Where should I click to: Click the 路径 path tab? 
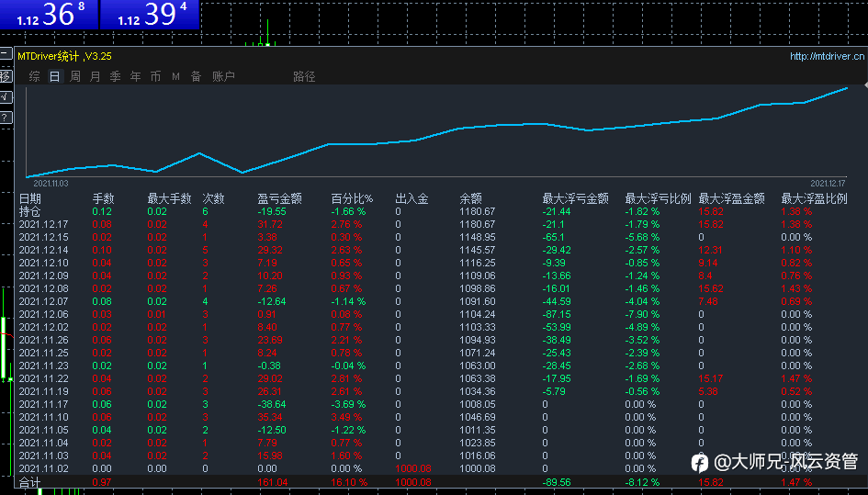[x=304, y=76]
